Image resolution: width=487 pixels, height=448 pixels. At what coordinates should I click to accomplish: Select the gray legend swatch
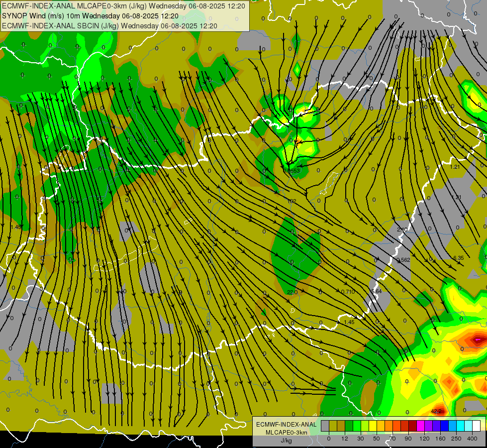[x=325, y=426]
